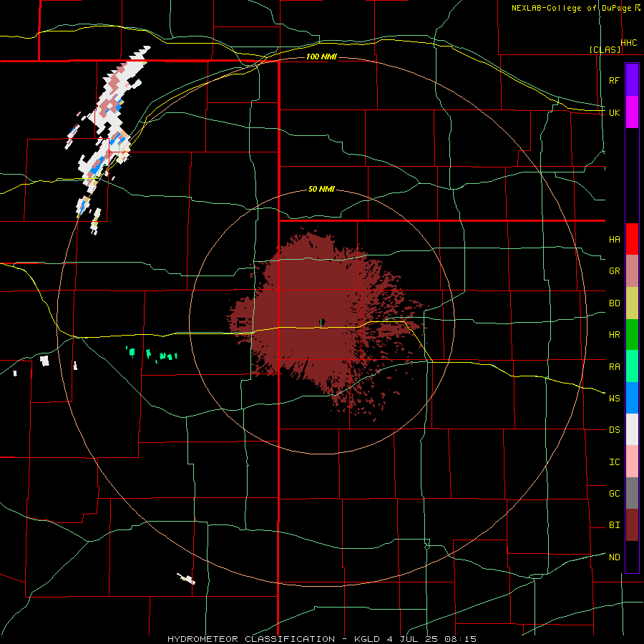The height and width of the screenshot is (644, 644).
Task: Click the red HA legend color swatch
Action: click(x=632, y=239)
